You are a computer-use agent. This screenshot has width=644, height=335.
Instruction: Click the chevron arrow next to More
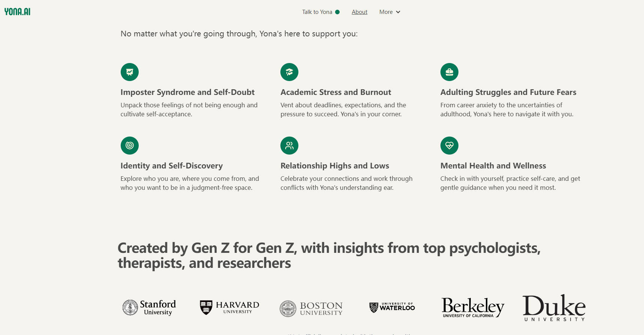click(x=398, y=12)
